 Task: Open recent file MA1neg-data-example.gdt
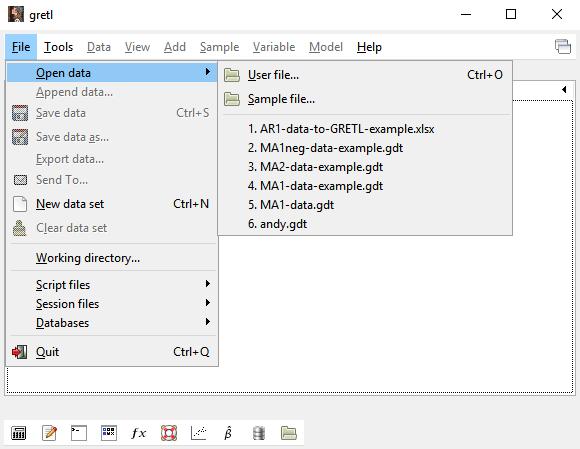[x=365, y=148]
